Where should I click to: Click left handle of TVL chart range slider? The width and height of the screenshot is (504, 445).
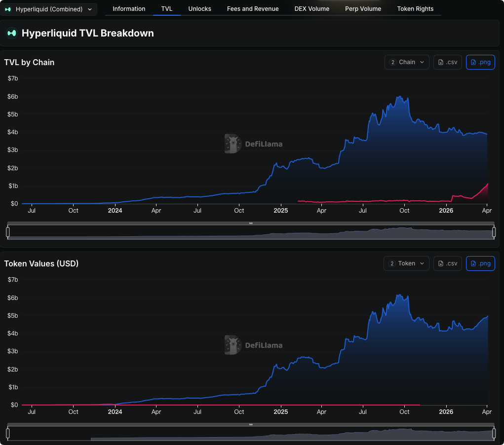[x=8, y=232]
